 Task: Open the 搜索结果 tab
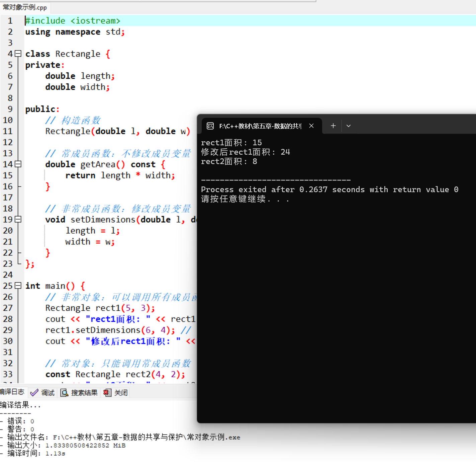click(79, 392)
